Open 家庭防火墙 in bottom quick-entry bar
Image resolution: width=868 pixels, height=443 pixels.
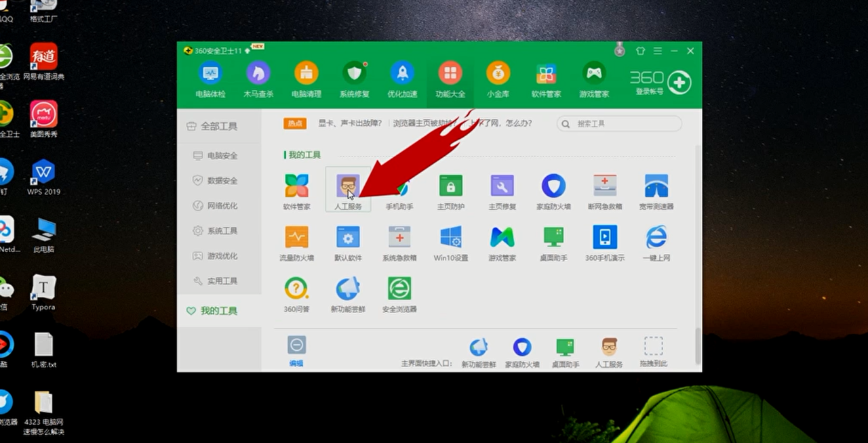(x=522, y=353)
